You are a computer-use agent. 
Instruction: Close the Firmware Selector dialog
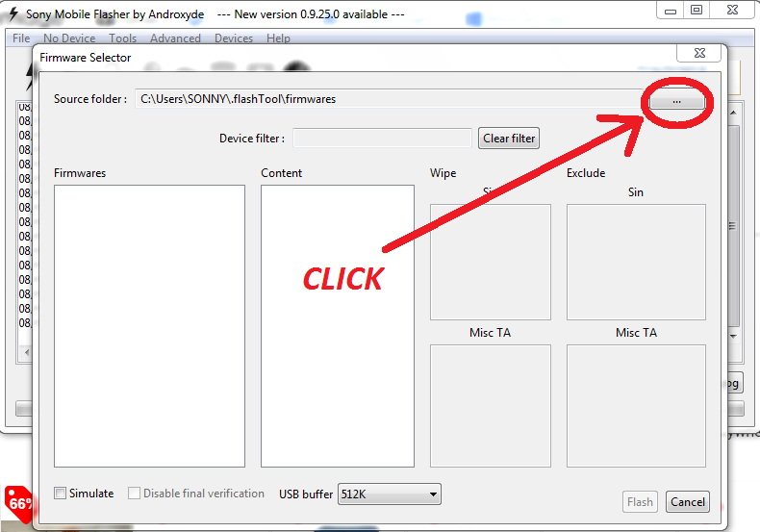point(699,53)
